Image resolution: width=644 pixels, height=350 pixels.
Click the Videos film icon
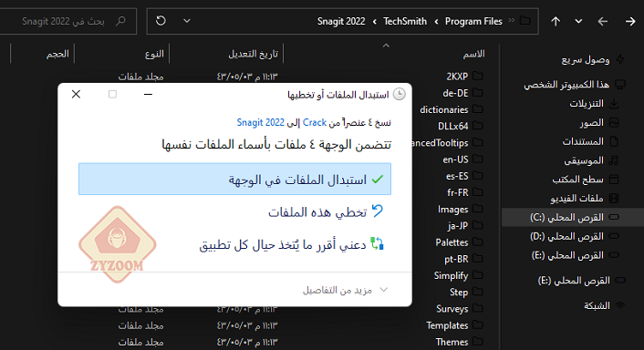point(614,198)
